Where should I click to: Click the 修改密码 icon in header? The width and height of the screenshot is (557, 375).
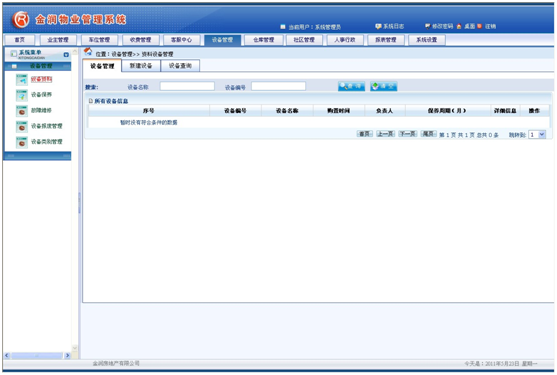(428, 26)
